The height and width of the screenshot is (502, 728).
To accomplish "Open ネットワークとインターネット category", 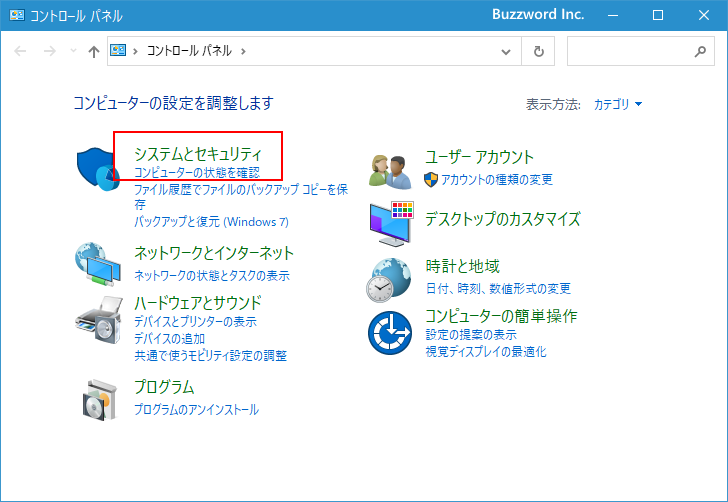I will [214, 253].
